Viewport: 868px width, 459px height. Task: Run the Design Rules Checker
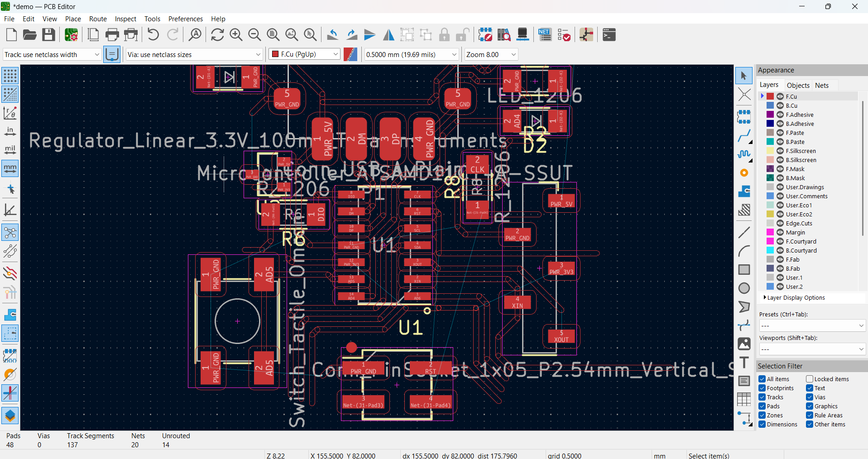(564, 35)
